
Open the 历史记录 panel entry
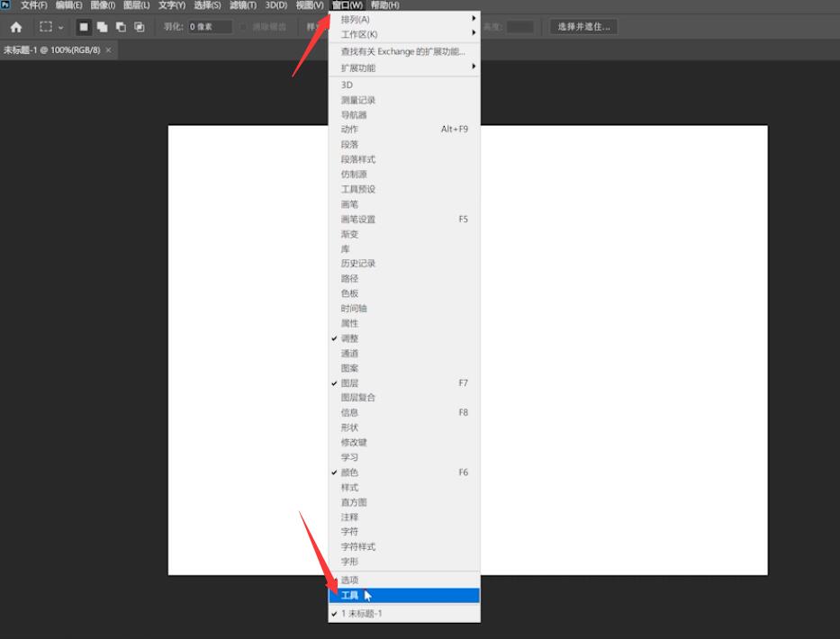[x=404, y=264]
